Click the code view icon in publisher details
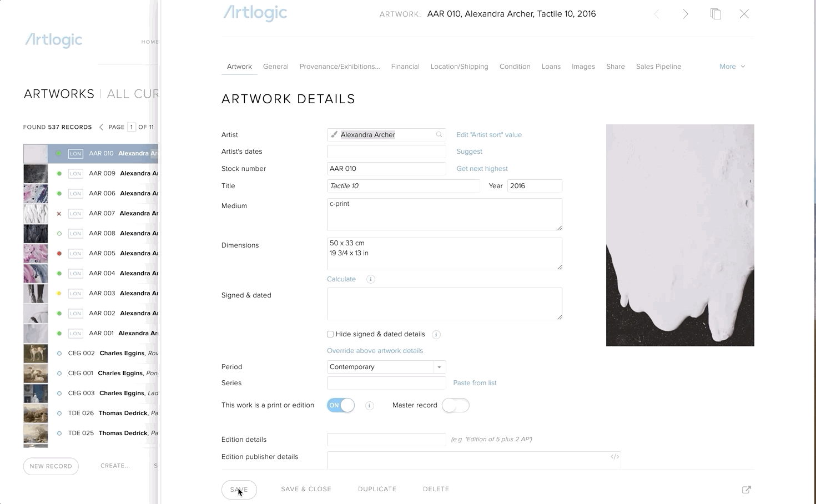Viewport: 816px width, 504px height. 614,457
